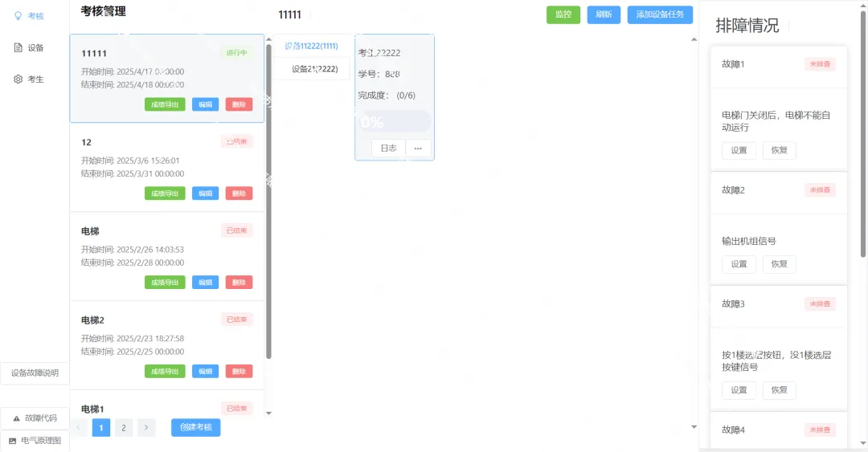Click the next page chevron
Screen dimensions: 868x452
tap(146, 428)
